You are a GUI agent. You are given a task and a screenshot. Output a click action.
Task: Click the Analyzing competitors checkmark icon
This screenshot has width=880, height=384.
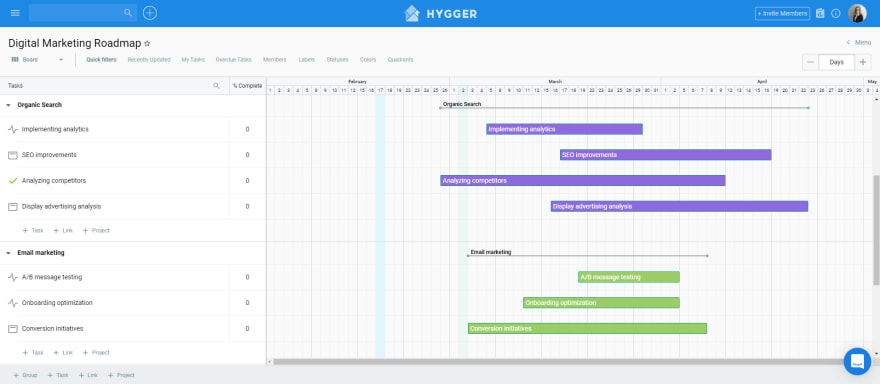click(x=13, y=181)
